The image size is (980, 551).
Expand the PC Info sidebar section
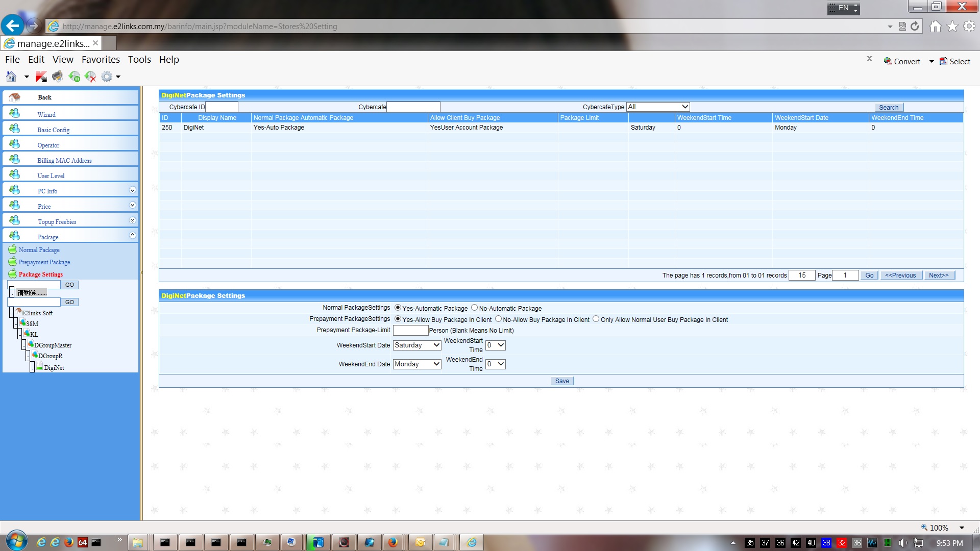click(x=132, y=190)
